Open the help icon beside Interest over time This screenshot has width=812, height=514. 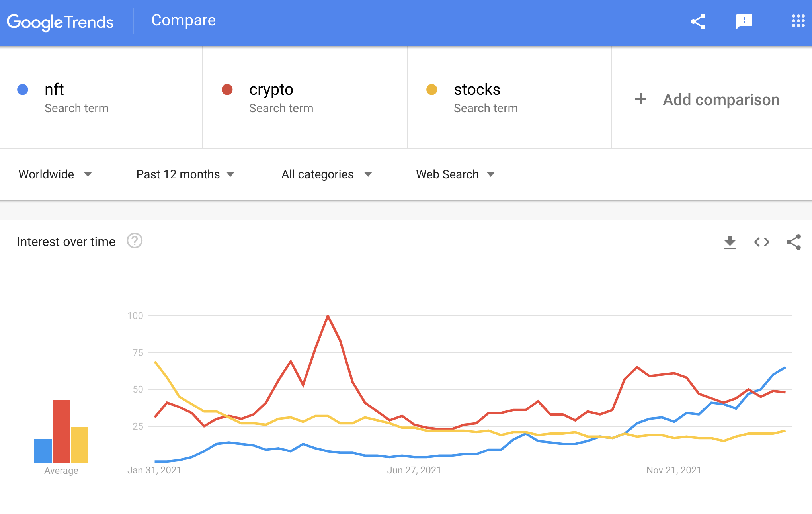pos(135,241)
